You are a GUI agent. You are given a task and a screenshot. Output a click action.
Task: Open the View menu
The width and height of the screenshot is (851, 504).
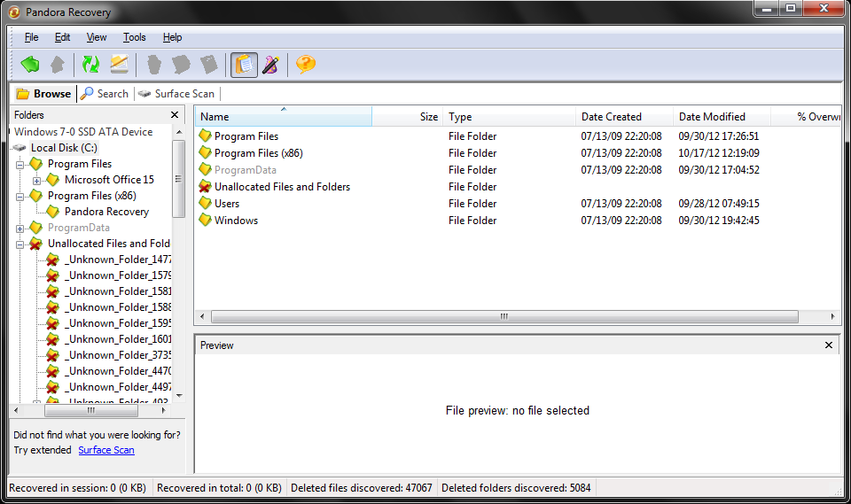[97, 37]
